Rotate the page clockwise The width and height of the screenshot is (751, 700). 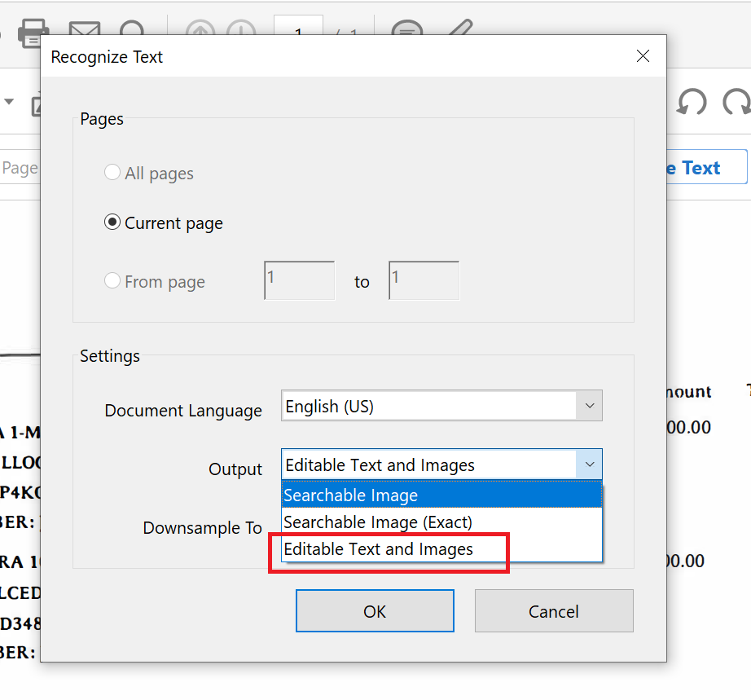tap(736, 103)
